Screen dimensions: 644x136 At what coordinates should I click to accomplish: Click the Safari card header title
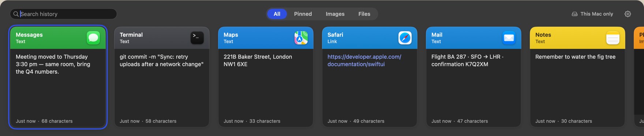click(335, 35)
